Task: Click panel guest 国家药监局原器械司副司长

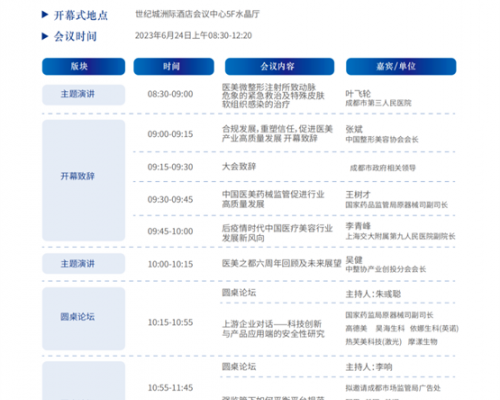Action: tap(389, 315)
